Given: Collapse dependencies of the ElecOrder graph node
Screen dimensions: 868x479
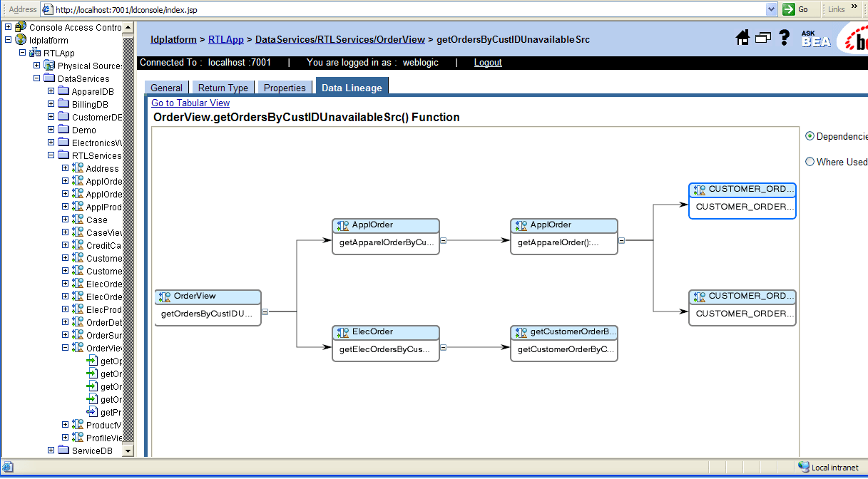Looking at the screenshot, I should point(443,347).
